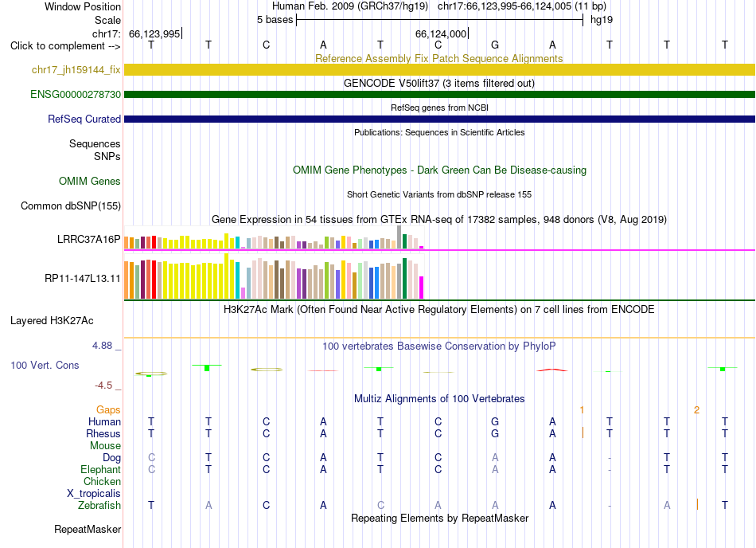Click the Mouse alignment row label
Image resolution: width=756 pixels, height=548 pixels.
pyautogui.click(x=105, y=446)
